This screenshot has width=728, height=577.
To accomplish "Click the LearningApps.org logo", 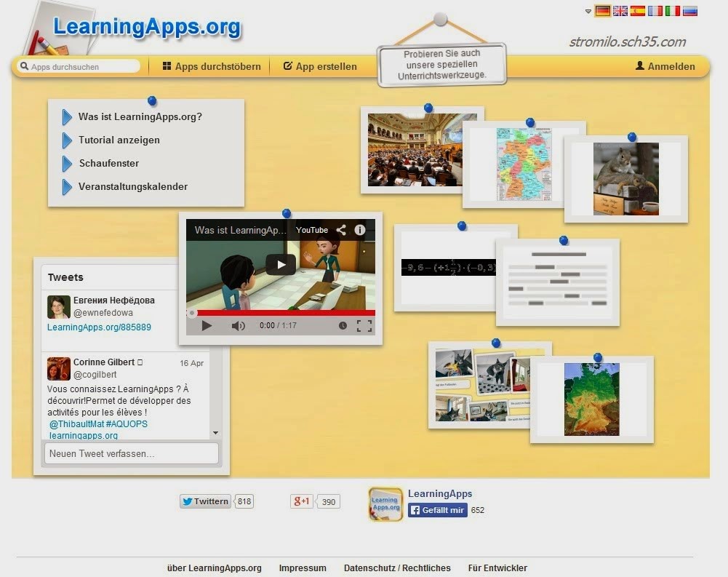I will pos(147,27).
